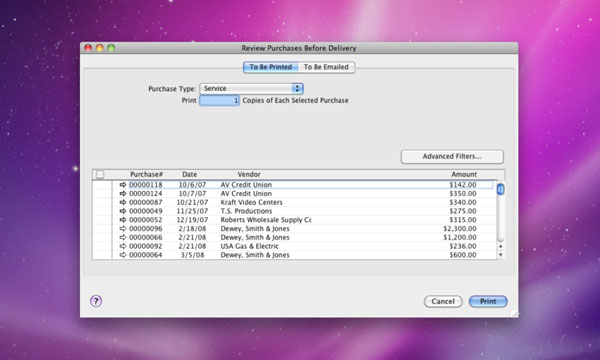600x360 pixels.
Task: Close the window with the red button
Action: pyautogui.click(x=88, y=48)
